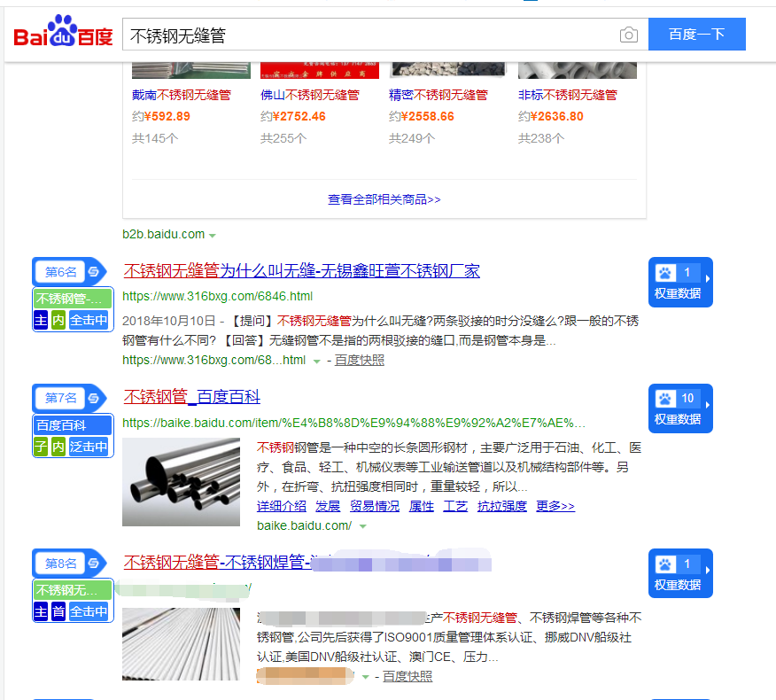Click the 权重数据 label beside 第6名 result

pyautogui.click(x=677, y=293)
